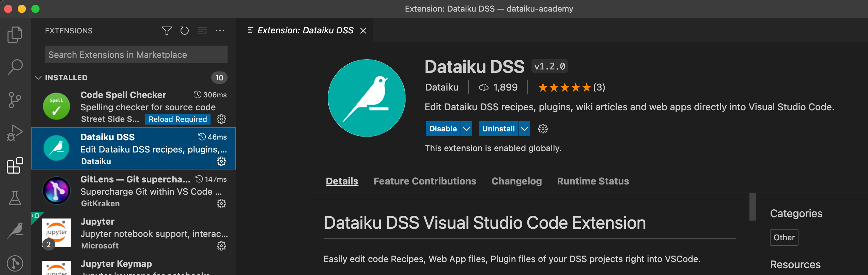Click the Code Spell Checker green icon
Image resolution: width=868 pixels, height=275 pixels.
coord(57,106)
